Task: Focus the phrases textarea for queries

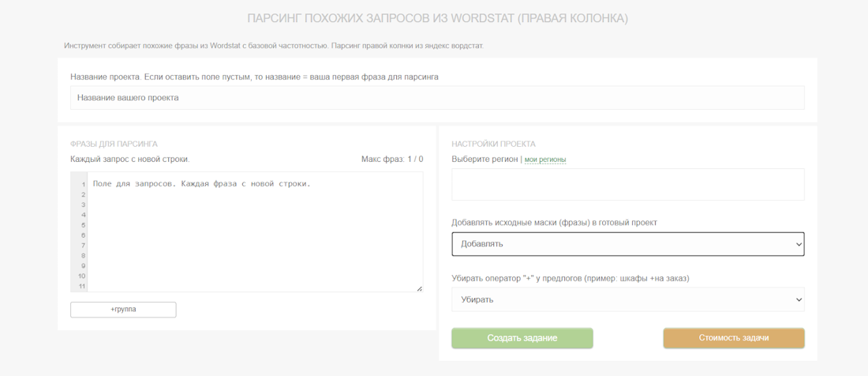Action: [254, 233]
